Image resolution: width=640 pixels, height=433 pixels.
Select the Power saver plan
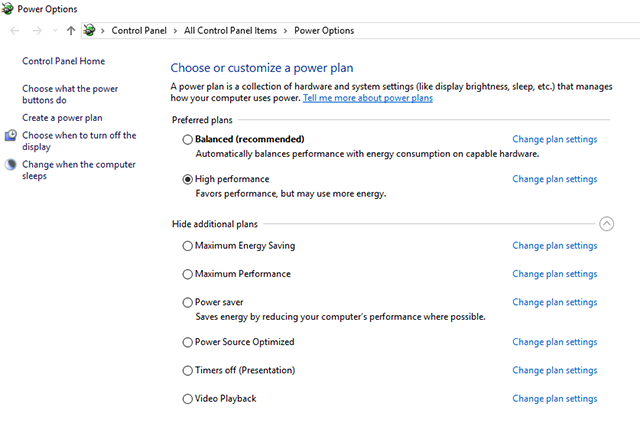[x=188, y=302]
